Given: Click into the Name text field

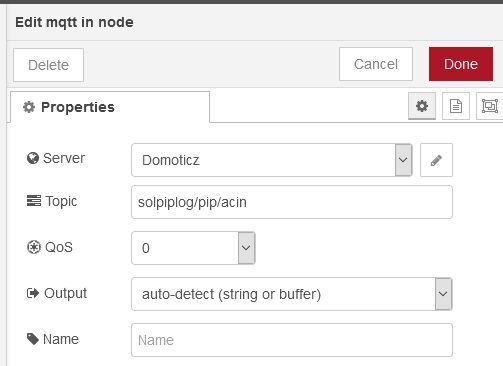Looking at the screenshot, I should pyautogui.click(x=292, y=340).
